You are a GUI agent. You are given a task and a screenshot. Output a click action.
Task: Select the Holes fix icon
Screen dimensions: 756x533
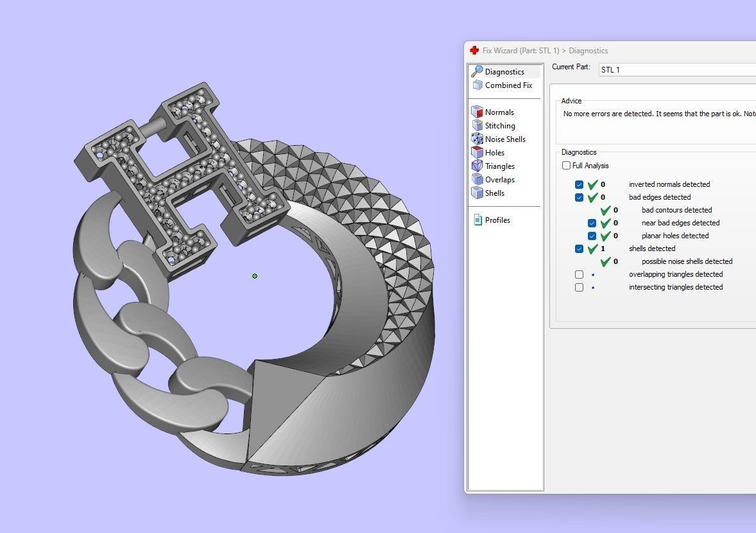click(477, 152)
